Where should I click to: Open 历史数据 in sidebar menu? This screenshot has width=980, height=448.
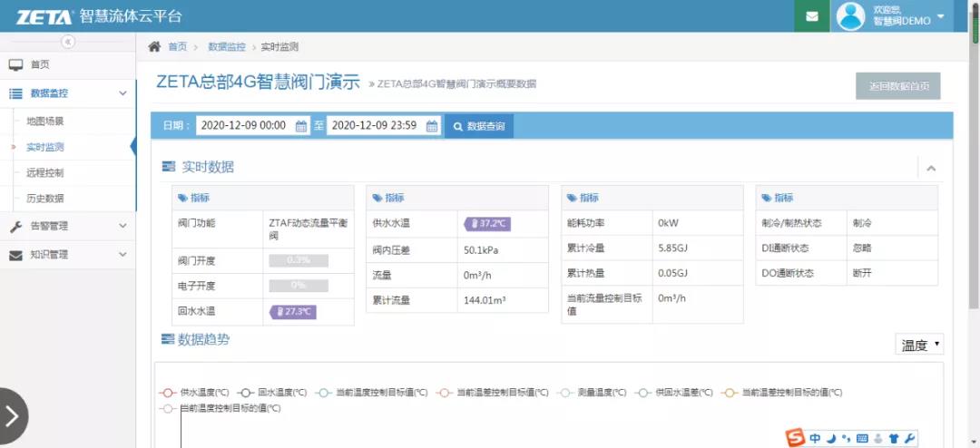point(45,198)
